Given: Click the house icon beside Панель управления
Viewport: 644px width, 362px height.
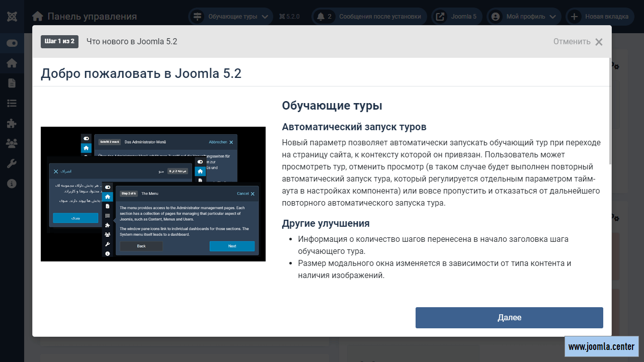Looking at the screenshot, I should coord(38,17).
